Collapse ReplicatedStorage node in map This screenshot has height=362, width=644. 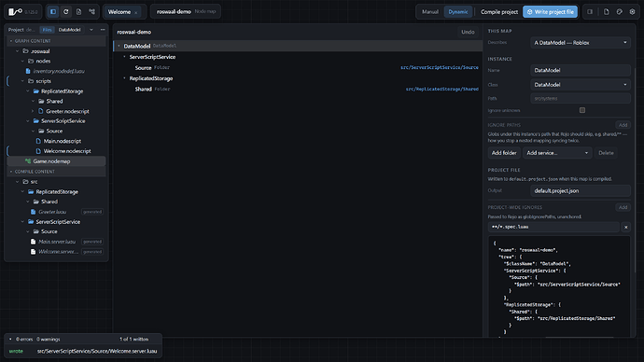point(125,78)
